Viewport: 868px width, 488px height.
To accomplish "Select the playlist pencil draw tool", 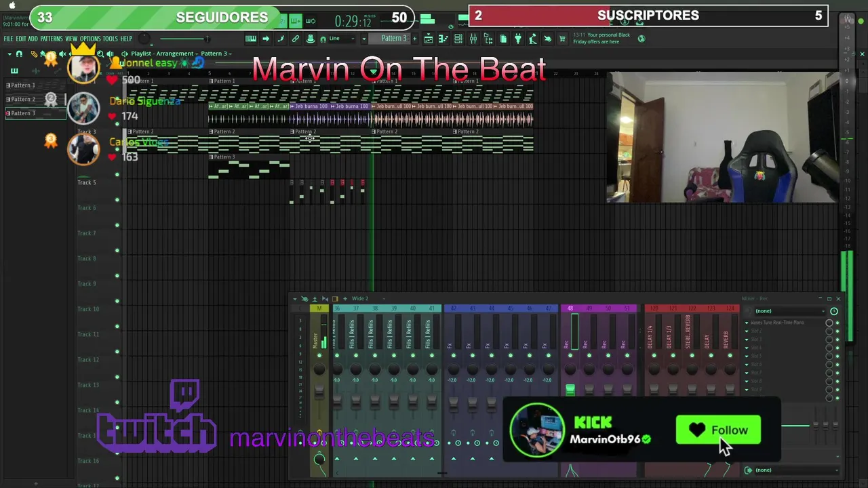I will [34, 54].
